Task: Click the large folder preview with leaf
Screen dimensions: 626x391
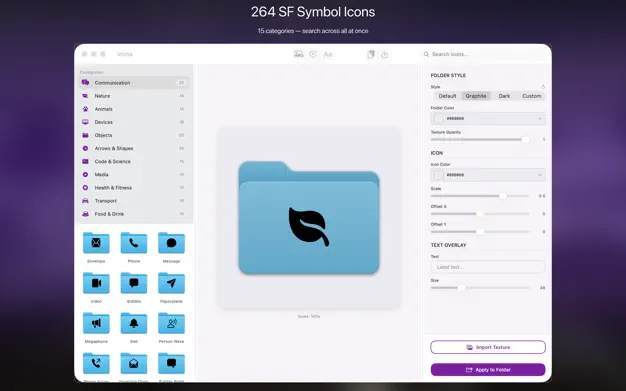Action: click(309, 218)
